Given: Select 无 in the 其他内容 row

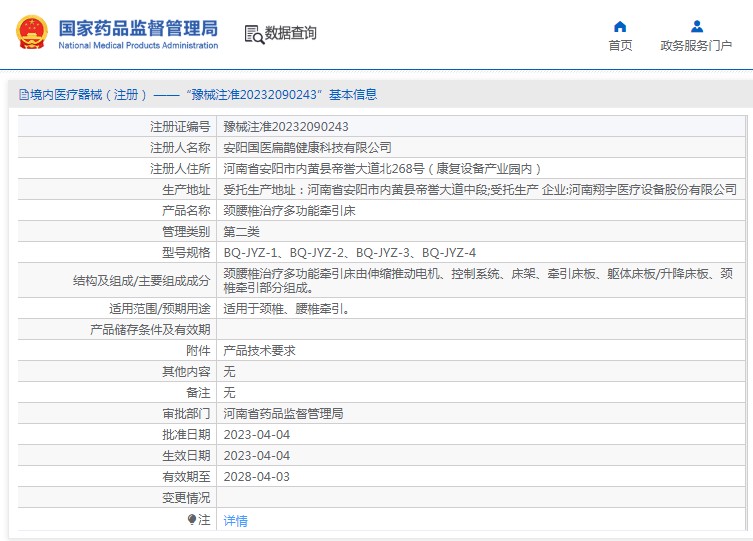Looking at the screenshot, I should 229,372.
